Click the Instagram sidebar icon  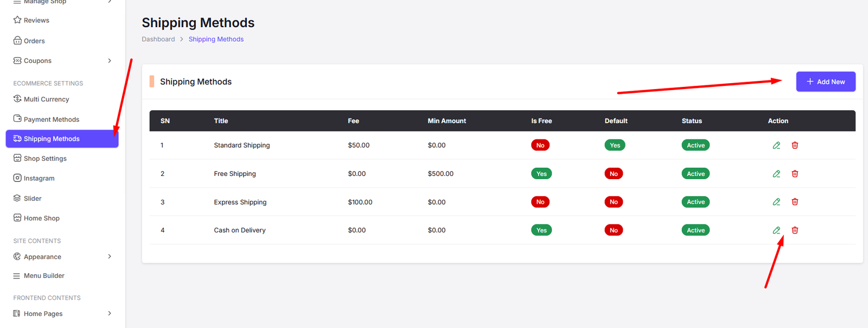(x=17, y=178)
